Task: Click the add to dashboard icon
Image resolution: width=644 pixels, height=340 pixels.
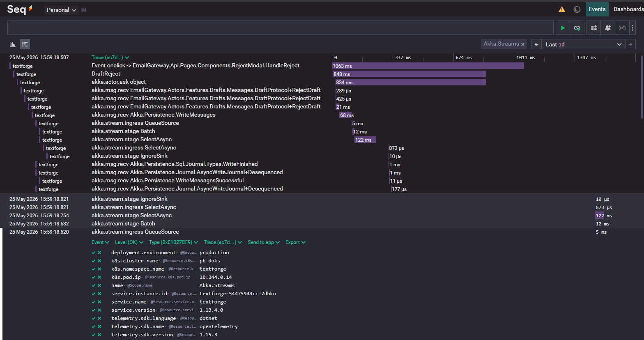Action: pos(594,28)
